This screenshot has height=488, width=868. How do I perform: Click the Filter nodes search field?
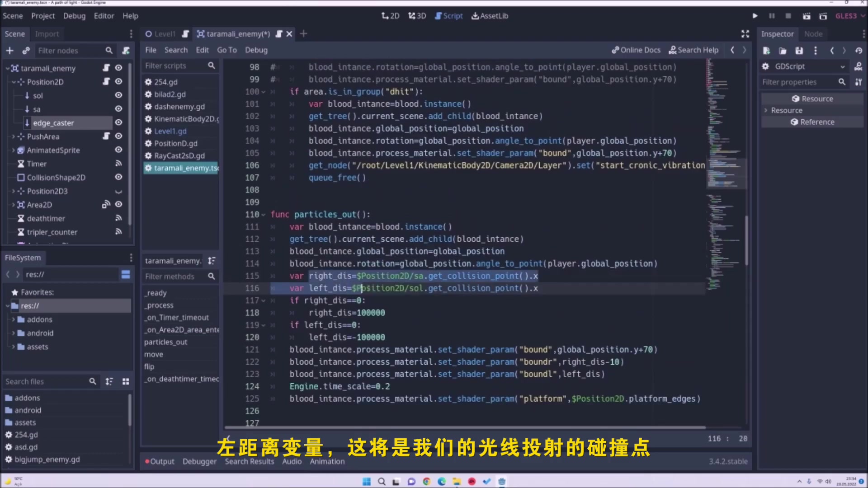(75, 51)
